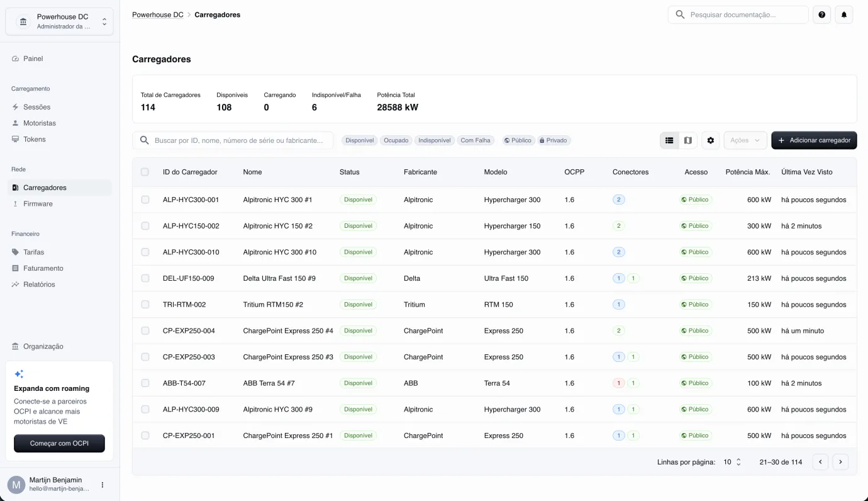Change rows per page selector
This screenshot has height=501, width=868.
[x=732, y=462]
